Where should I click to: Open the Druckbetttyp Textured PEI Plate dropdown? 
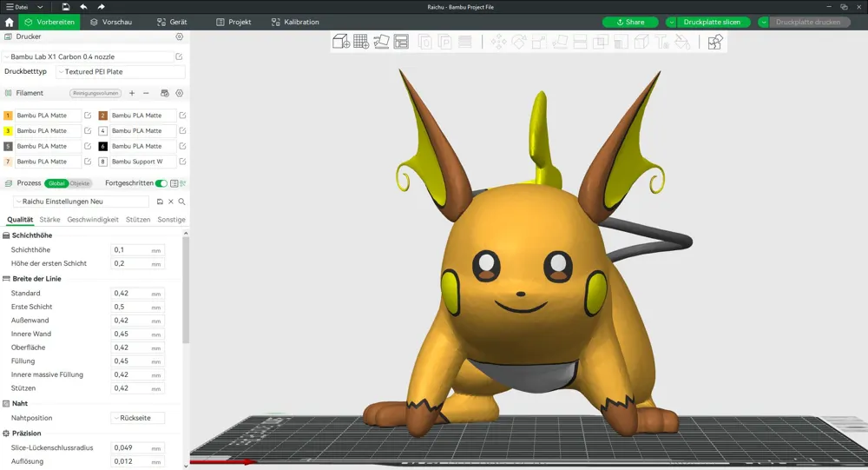point(120,72)
